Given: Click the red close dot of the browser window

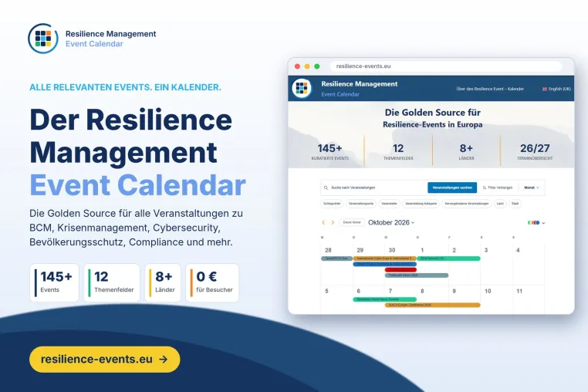Looking at the screenshot, I should (x=297, y=66).
